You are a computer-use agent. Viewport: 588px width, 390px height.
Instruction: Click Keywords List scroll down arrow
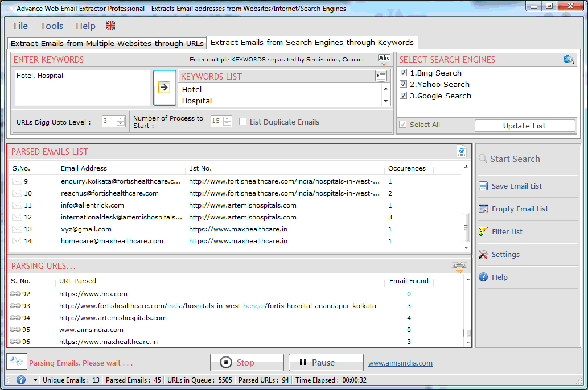pyautogui.click(x=386, y=101)
